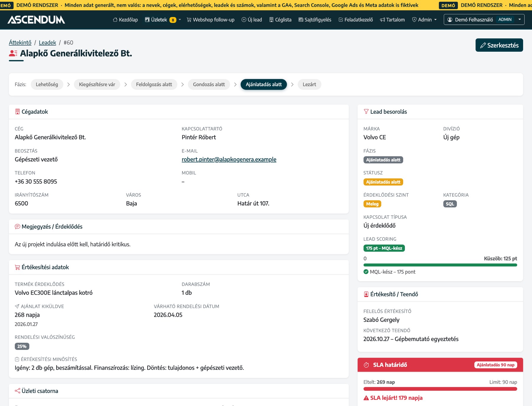This screenshot has width=532, height=406.
Task: Open Céglista from the navbar
Action: coord(280,20)
